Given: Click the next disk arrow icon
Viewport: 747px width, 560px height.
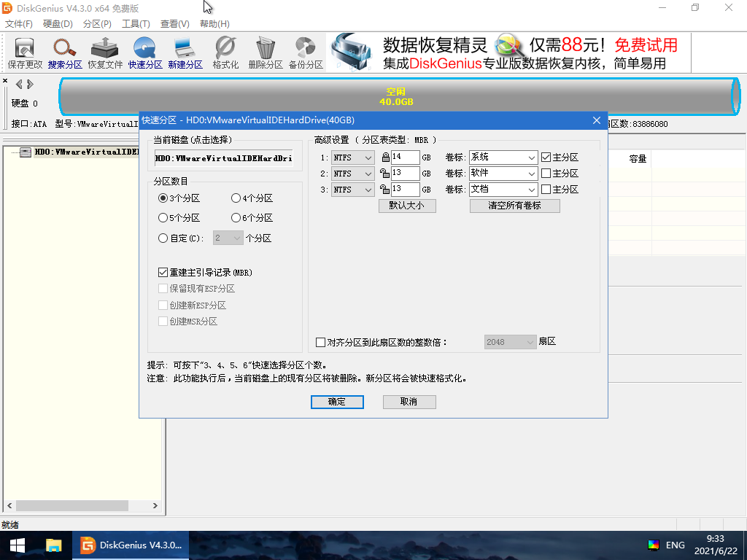Looking at the screenshot, I should pos(30,85).
